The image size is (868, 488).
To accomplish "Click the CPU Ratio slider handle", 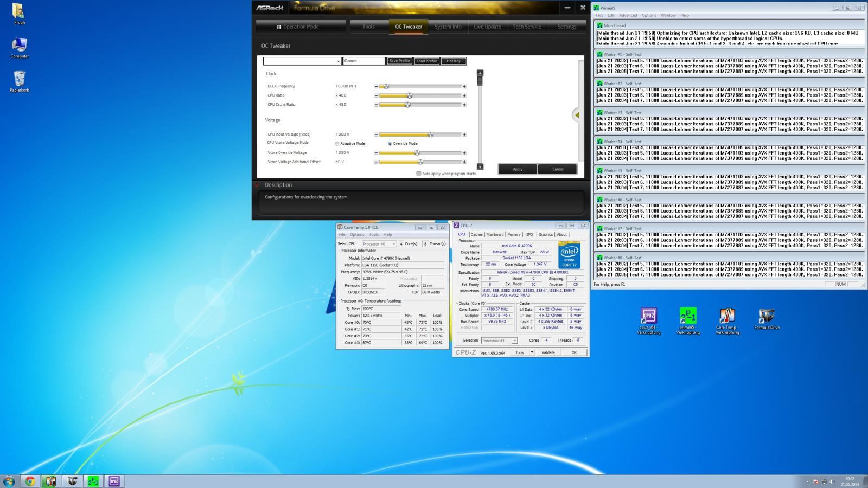I will point(410,95).
